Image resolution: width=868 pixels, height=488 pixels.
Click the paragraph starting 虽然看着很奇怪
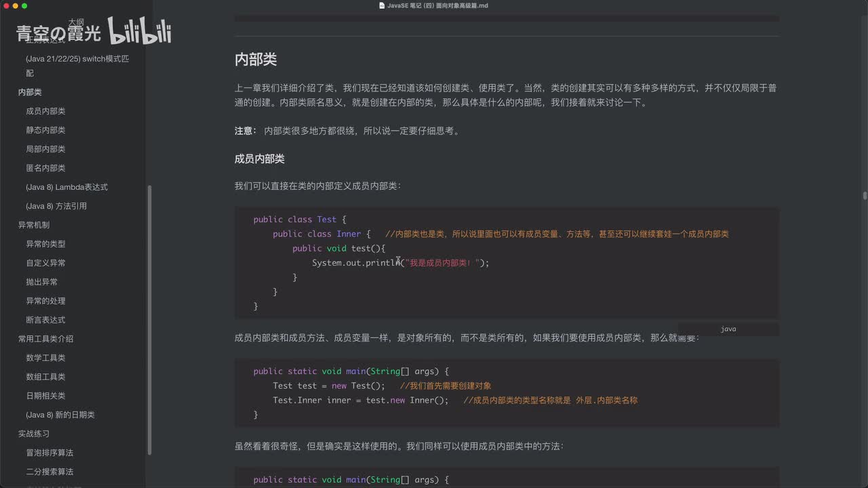click(399, 447)
